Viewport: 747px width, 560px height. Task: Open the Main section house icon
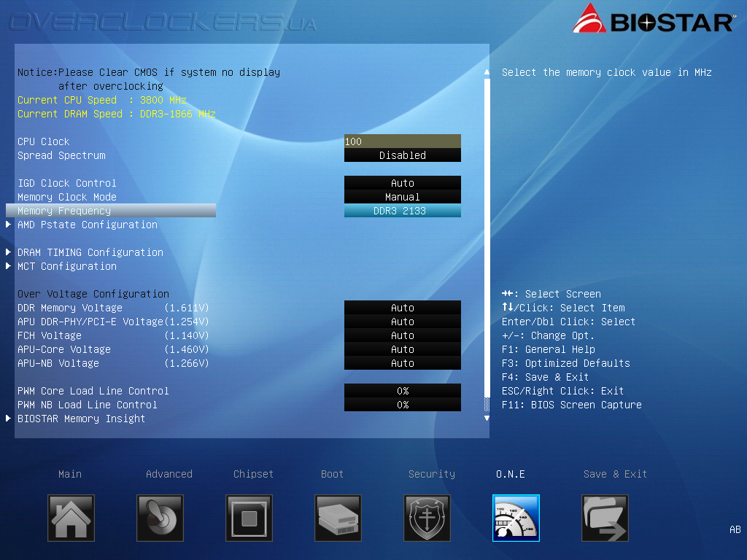click(71, 518)
